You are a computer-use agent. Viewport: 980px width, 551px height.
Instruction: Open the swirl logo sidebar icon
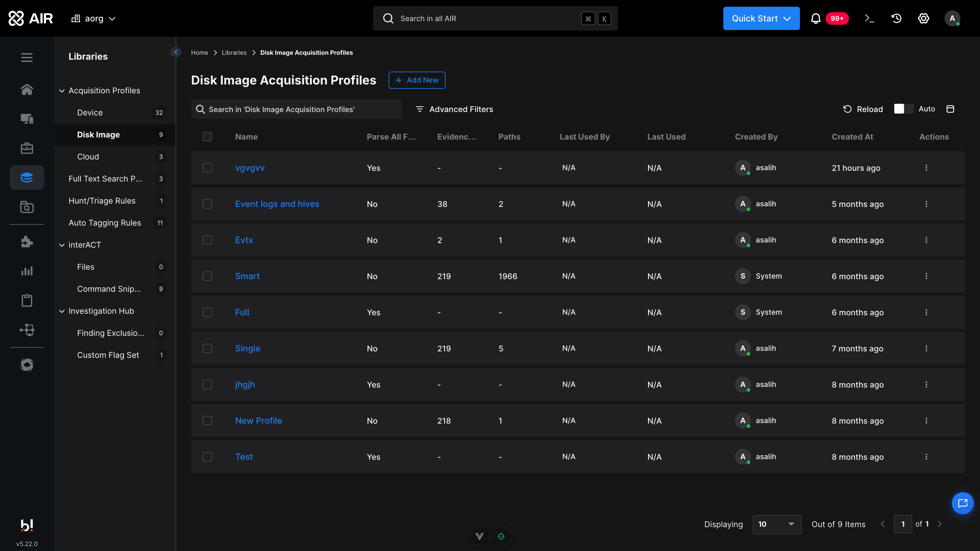pyautogui.click(x=27, y=365)
